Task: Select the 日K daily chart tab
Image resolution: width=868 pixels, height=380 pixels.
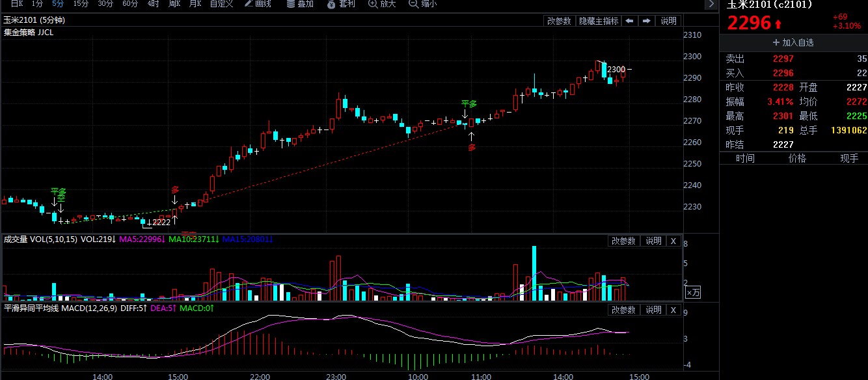Action: click(16, 5)
